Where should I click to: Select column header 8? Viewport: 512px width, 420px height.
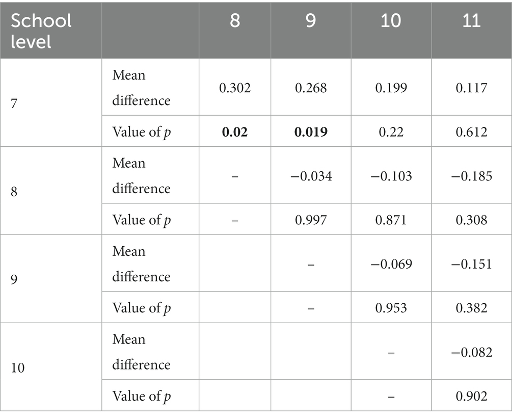click(x=235, y=20)
